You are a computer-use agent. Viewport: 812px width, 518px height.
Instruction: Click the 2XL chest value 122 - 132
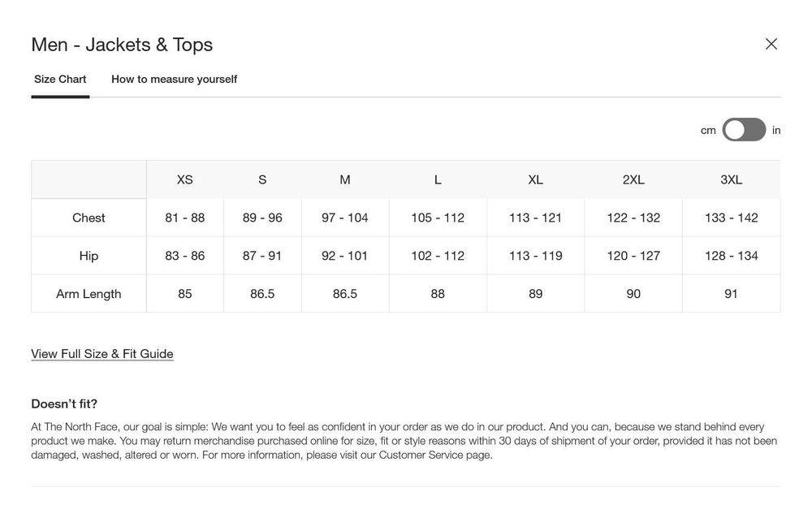click(x=633, y=218)
